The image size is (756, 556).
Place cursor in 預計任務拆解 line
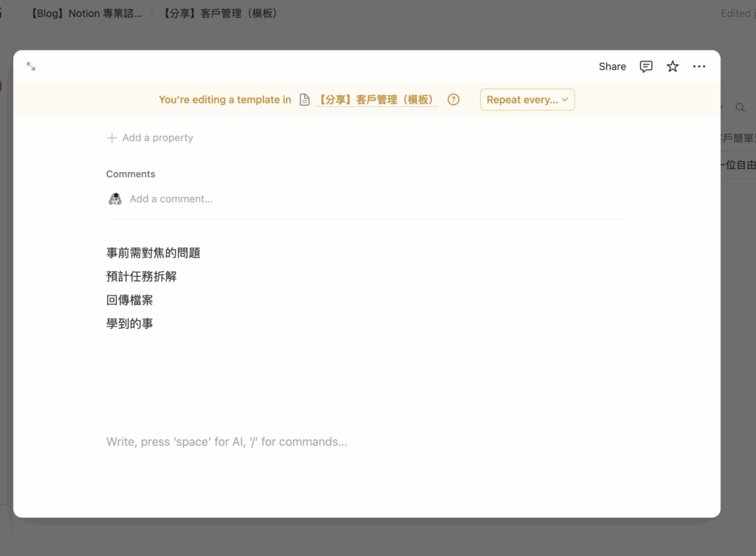pyautogui.click(x=142, y=276)
